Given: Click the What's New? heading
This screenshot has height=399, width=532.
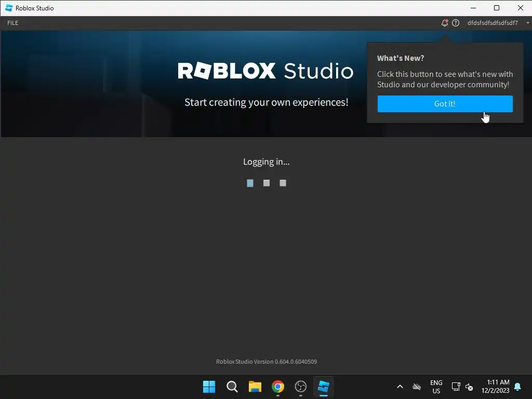Looking at the screenshot, I should click(401, 58).
